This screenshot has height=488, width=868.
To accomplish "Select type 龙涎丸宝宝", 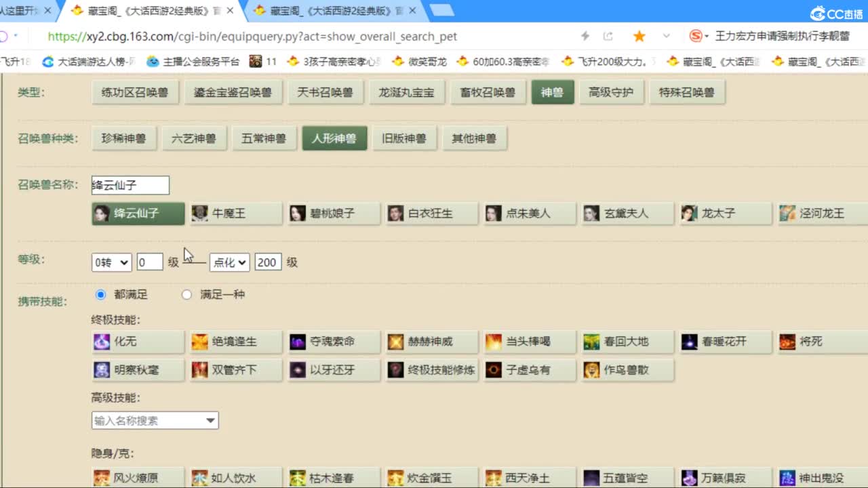I will tap(407, 93).
